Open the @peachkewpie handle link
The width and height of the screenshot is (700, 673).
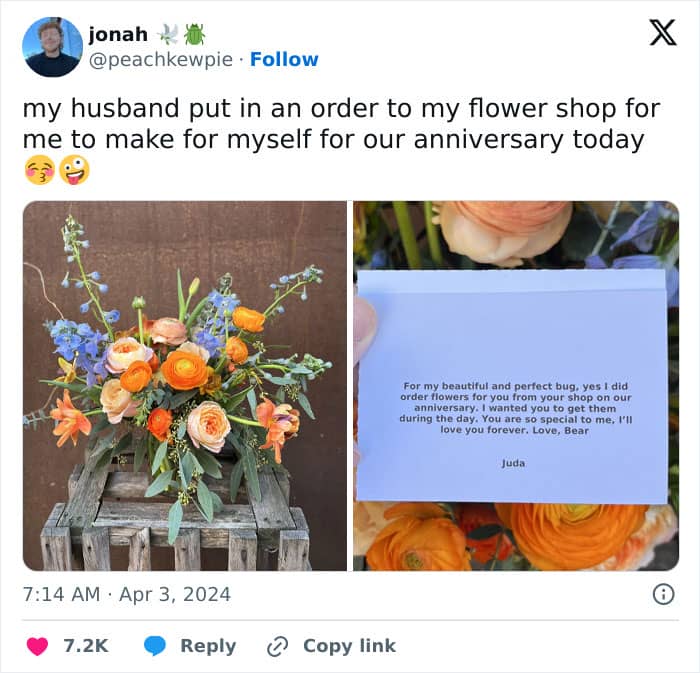(x=163, y=60)
